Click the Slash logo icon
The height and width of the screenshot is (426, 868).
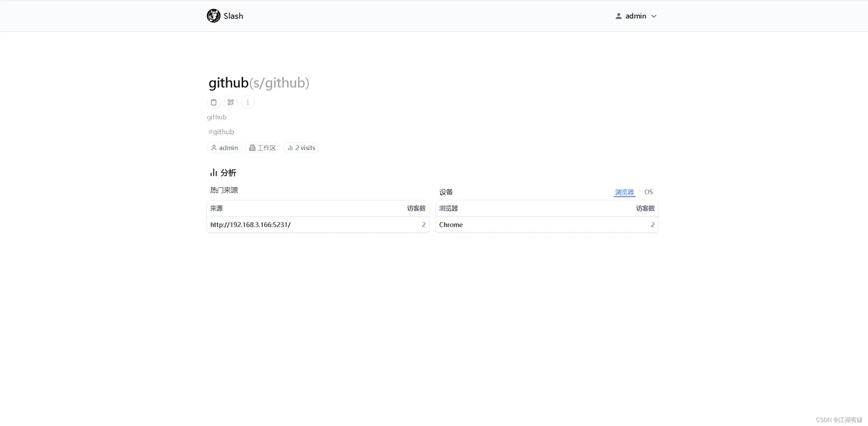(213, 16)
